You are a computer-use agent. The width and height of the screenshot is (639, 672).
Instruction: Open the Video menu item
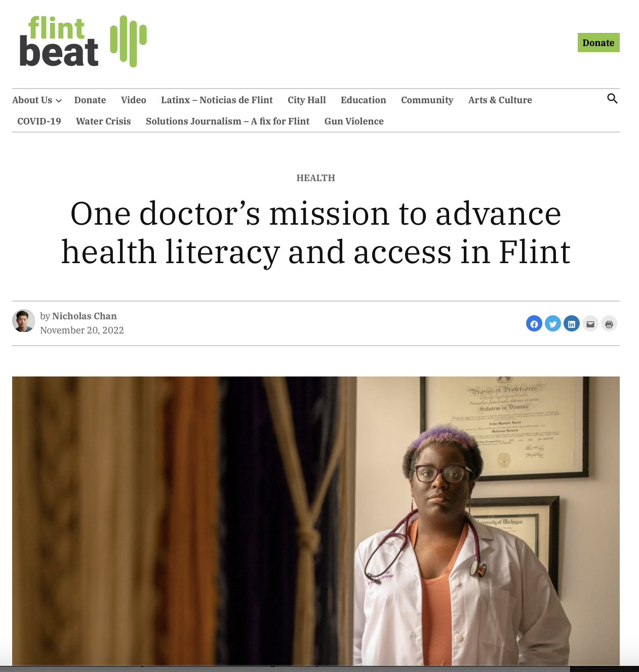pyautogui.click(x=134, y=100)
